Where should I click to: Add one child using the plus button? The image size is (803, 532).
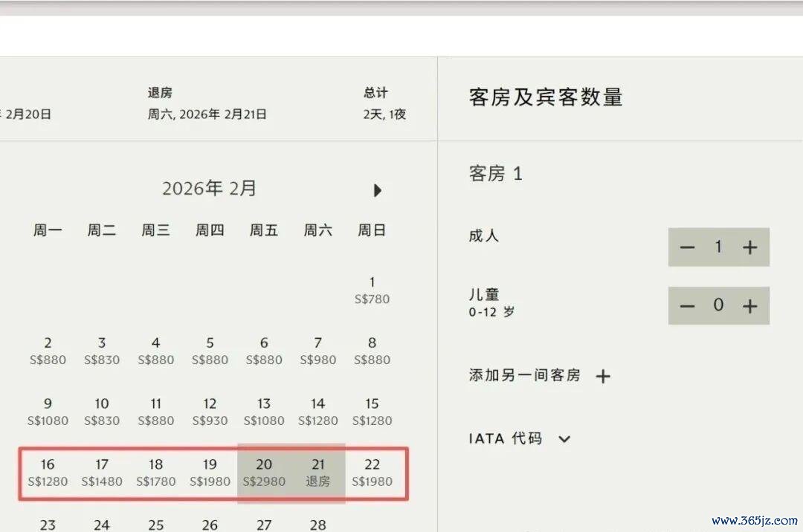[749, 305]
